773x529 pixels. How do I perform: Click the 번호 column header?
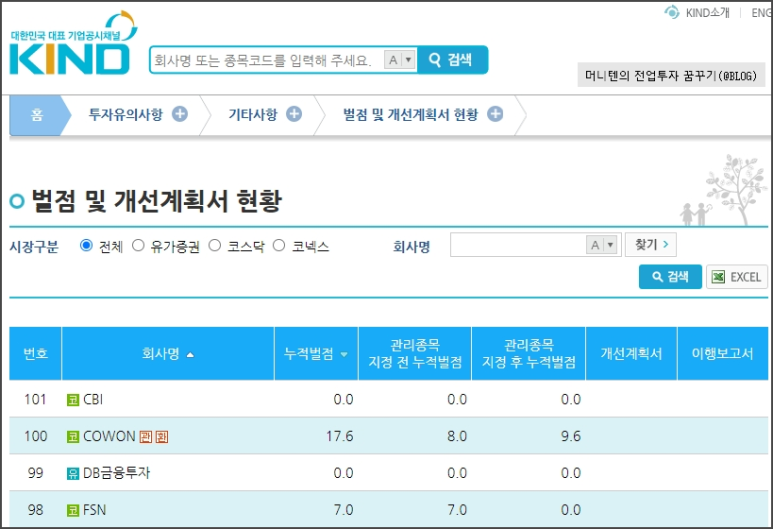[x=35, y=353]
